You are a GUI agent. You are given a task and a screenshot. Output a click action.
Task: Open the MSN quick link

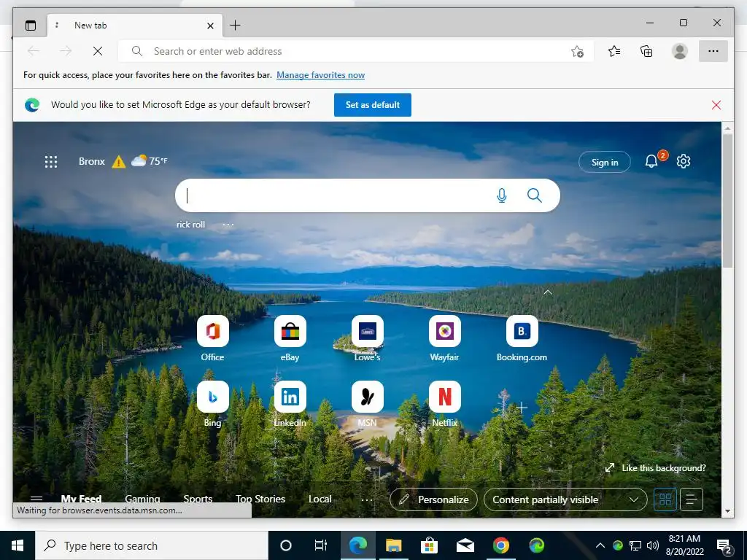[368, 404]
